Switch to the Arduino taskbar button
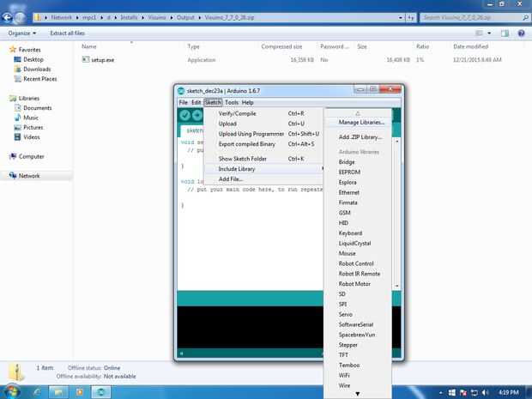532x399 pixels. tap(101, 392)
